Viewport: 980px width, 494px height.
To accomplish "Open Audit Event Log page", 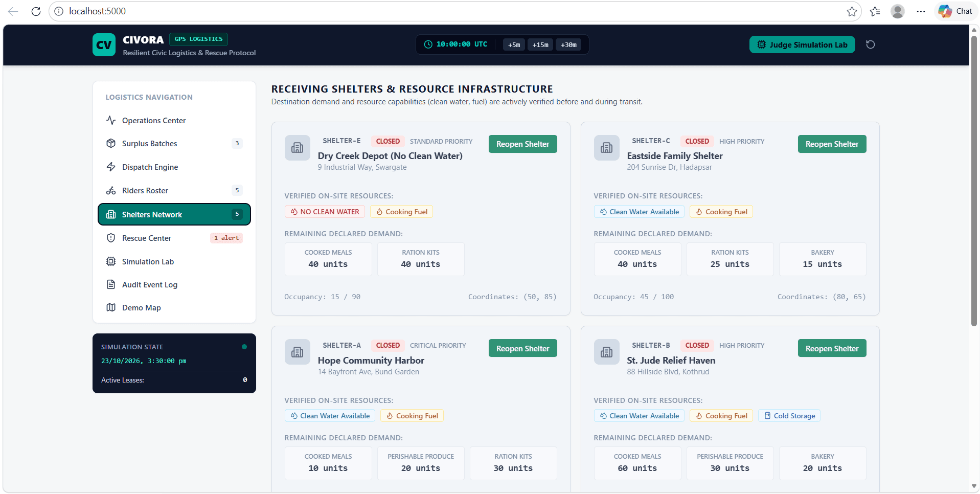I will click(x=174, y=285).
